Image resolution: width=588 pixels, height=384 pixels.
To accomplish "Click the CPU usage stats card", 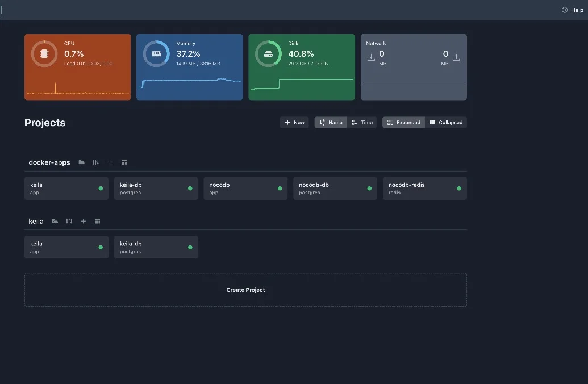I will pos(77,67).
